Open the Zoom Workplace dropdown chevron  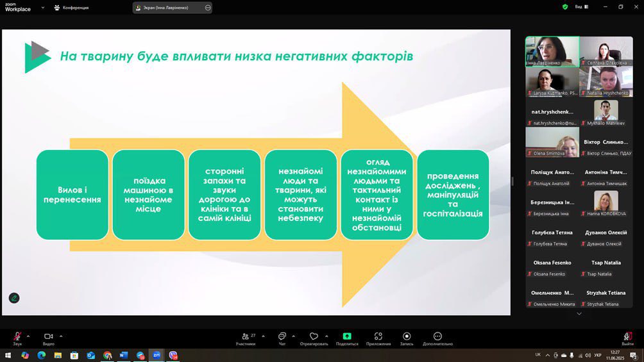(43, 8)
